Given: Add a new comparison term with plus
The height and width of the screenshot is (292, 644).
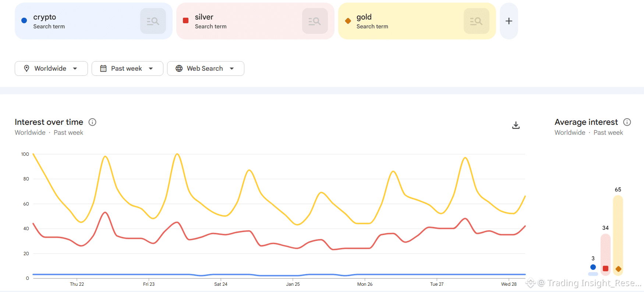Looking at the screenshot, I should point(509,21).
